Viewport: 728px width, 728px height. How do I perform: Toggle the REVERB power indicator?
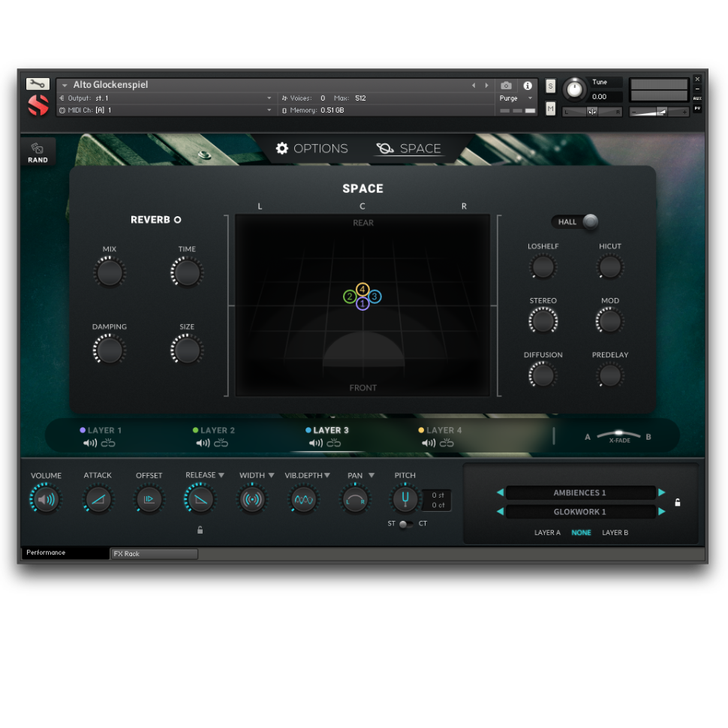pos(178,220)
